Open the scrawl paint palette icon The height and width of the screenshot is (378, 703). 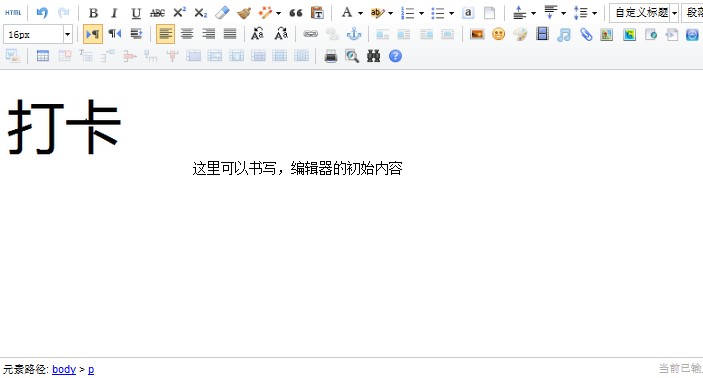pyautogui.click(x=520, y=34)
